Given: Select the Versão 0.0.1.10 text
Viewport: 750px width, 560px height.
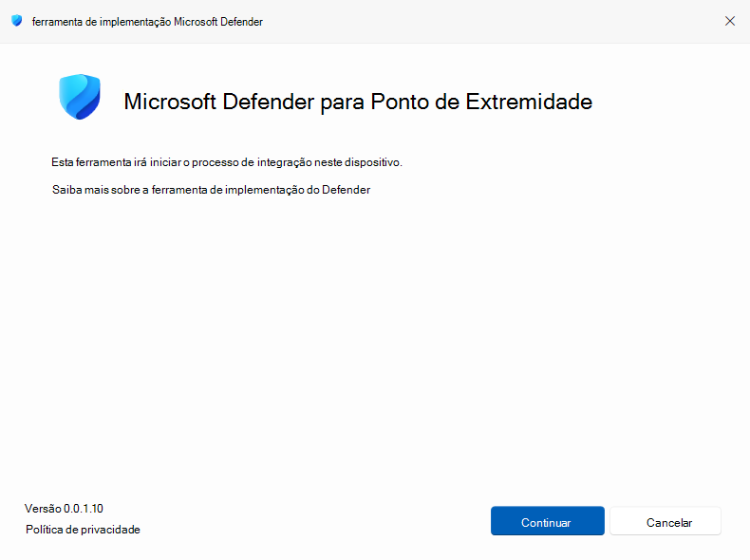Looking at the screenshot, I should click(x=65, y=509).
